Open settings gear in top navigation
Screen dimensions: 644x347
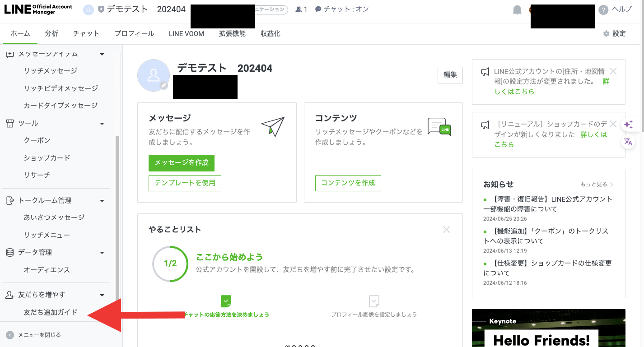tap(607, 34)
